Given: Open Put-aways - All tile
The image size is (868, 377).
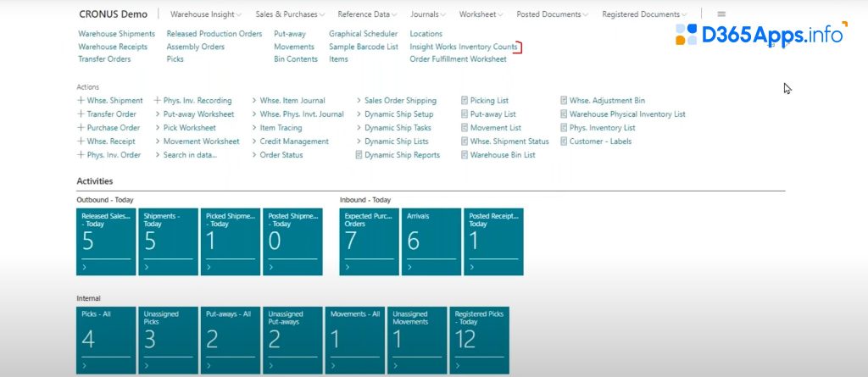Looking at the screenshot, I should coord(231,341).
